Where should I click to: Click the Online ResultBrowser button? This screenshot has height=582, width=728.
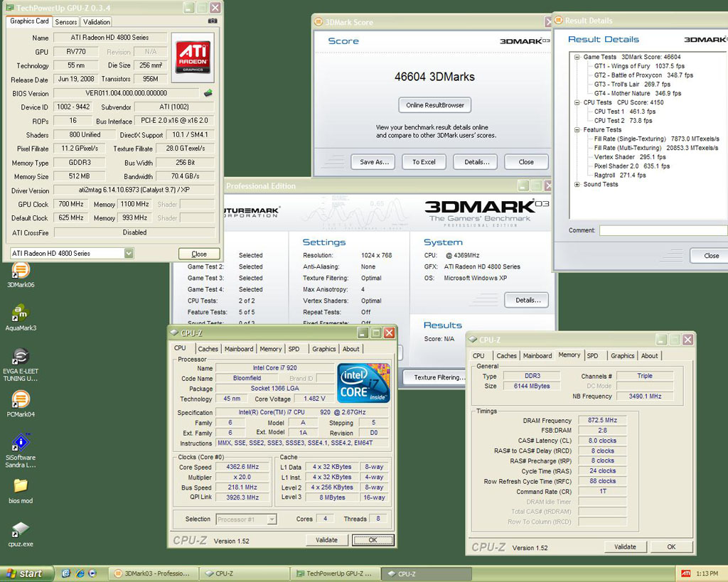click(x=435, y=105)
